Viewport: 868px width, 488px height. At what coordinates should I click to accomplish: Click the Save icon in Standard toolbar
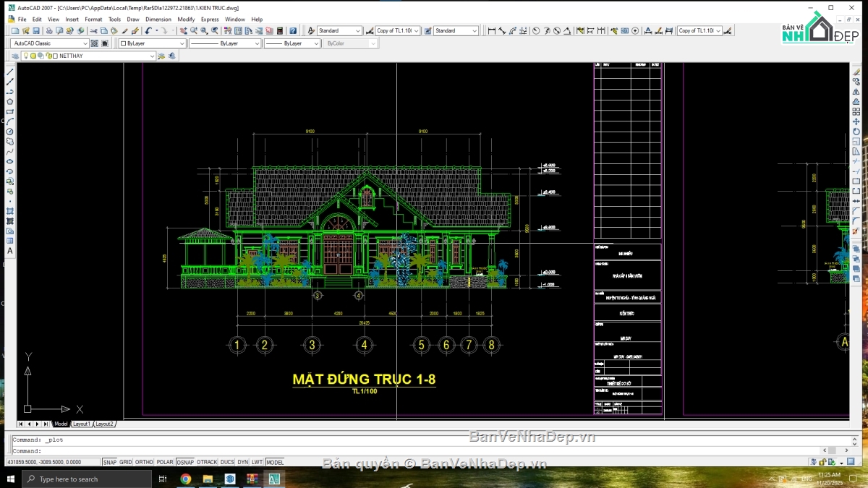(35, 31)
